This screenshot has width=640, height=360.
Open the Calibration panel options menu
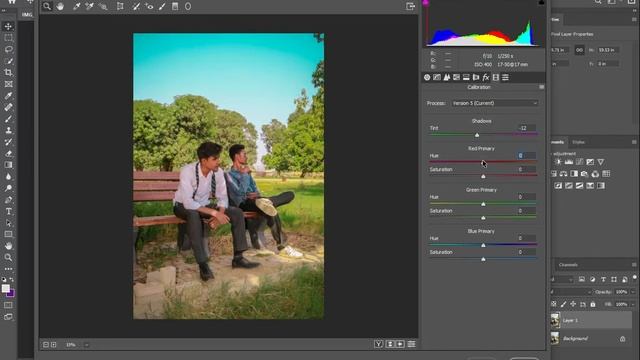(x=542, y=87)
